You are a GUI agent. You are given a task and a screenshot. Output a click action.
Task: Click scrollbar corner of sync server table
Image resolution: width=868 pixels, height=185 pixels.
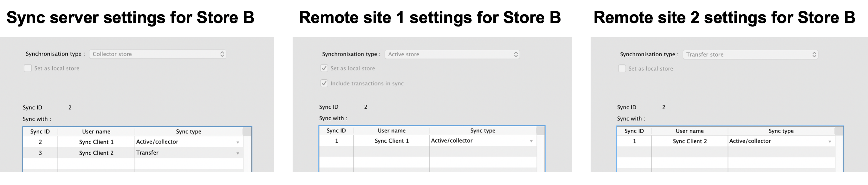tap(247, 132)
